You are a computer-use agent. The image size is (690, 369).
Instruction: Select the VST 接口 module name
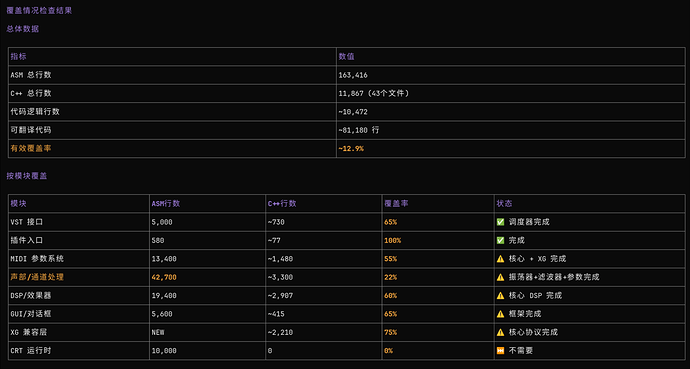coord(27,222)
